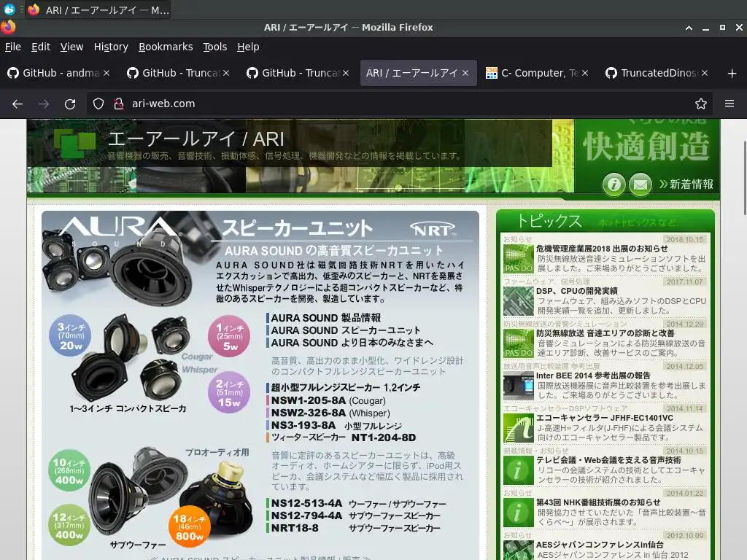The height and width of the screenshot is (560, 747).
Task: Open NSW1-205-8A (Cougar) product link
Action: click(328, 400)
